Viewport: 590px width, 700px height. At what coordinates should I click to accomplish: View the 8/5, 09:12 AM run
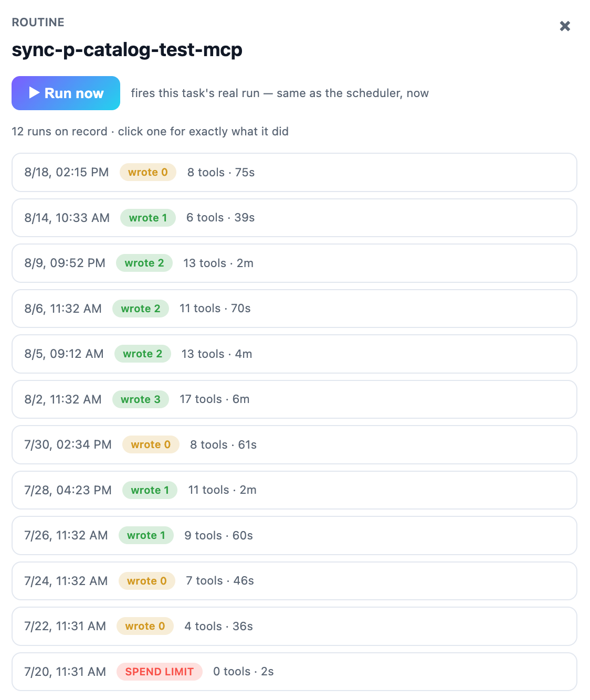pyautogui.click(x=294, y=354)
